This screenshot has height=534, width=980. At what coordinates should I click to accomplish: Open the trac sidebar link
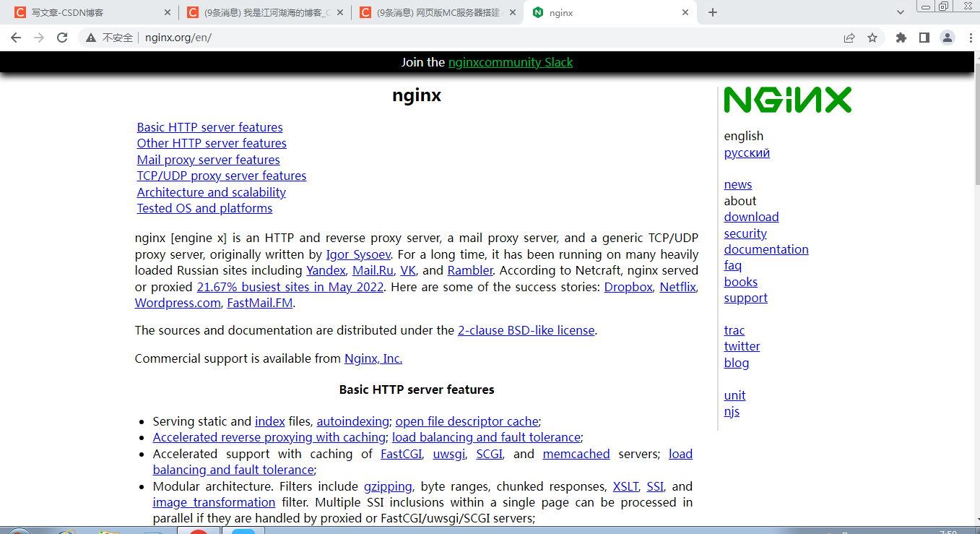pyautogui.click(x=734, y=330)
